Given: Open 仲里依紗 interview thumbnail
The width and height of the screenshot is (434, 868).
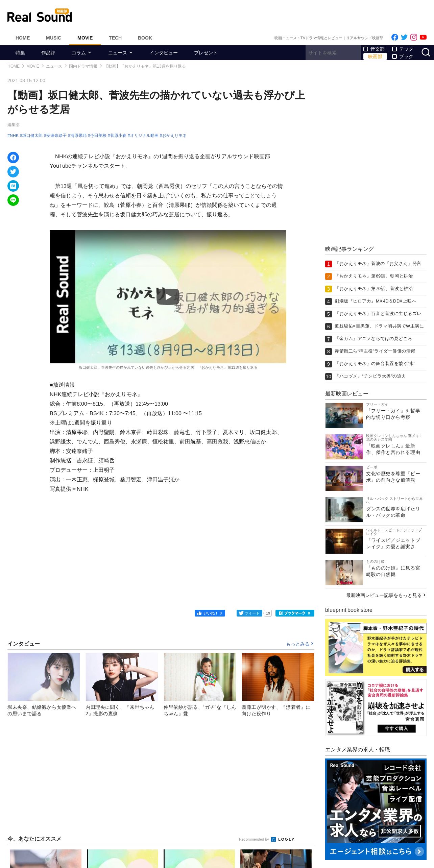Looking at the screenshot, I should [x=200, y=677].
